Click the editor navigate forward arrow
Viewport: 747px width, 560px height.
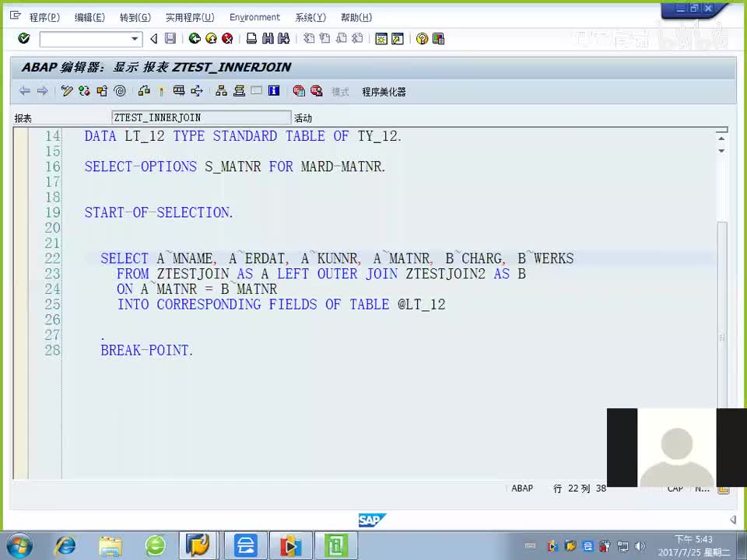(42, 91)
